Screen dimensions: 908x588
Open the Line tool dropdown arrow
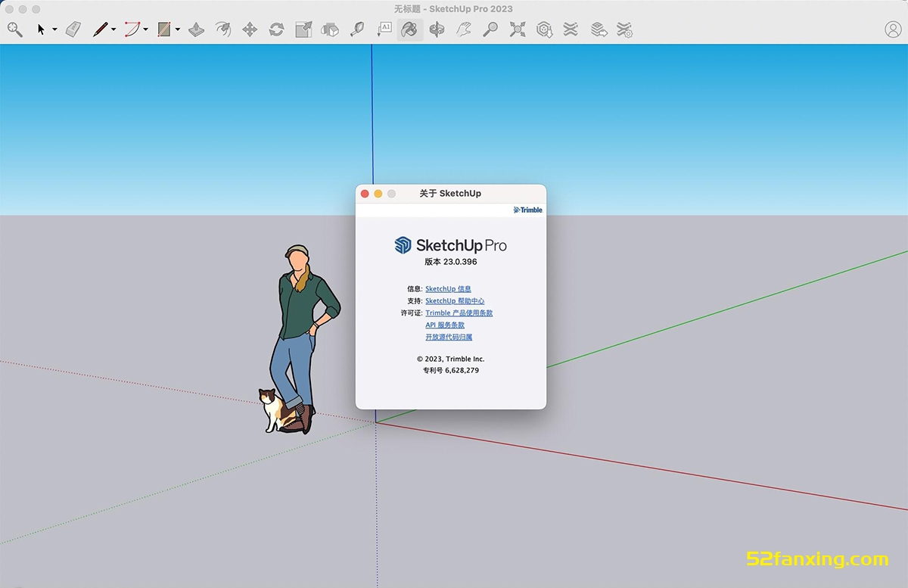click(113, 30)
